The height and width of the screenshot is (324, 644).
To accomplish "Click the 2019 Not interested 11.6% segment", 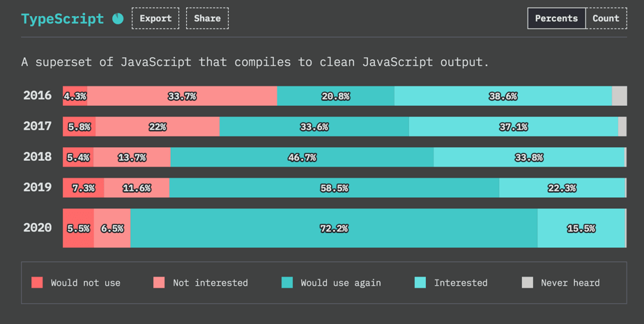I will pos(137,188).
